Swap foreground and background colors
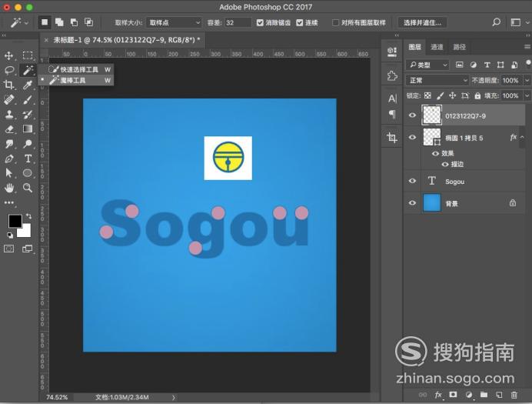 tap(28, 216)
